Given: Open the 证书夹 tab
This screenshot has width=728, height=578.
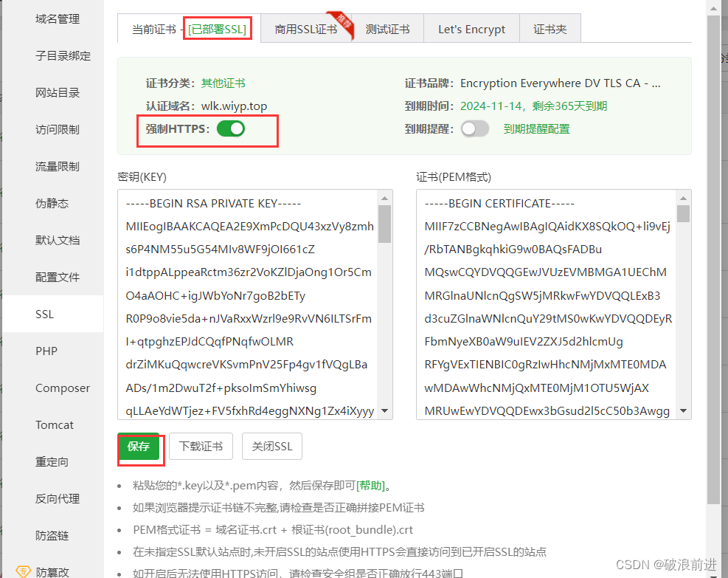Looking at the screenshot, I should [550, 29].
